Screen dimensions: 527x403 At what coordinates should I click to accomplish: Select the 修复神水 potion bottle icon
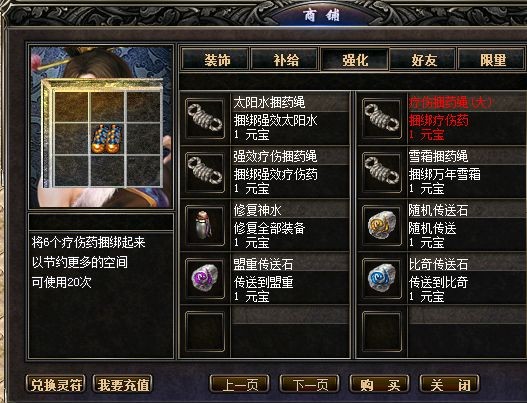205,226
